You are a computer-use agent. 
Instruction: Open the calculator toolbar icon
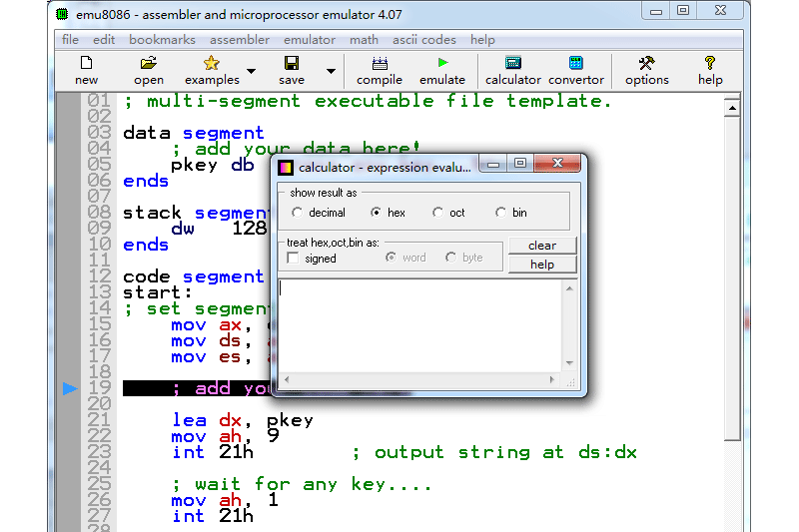point(513,63)
